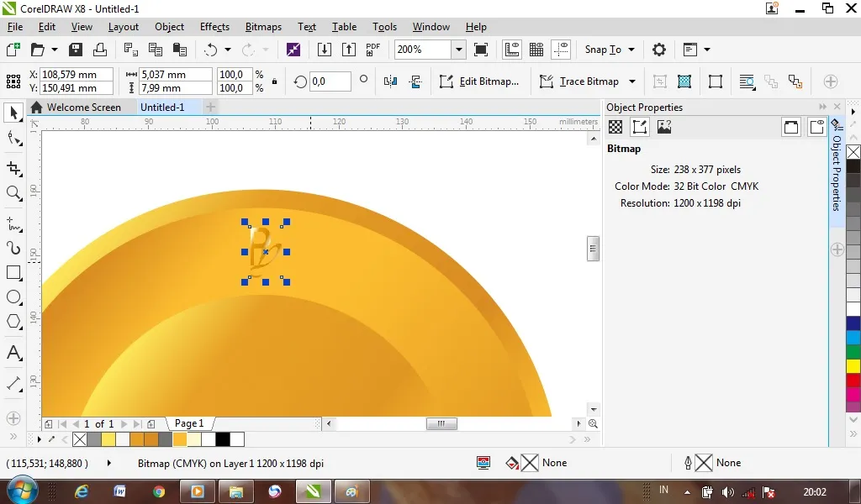Click the Wrap text icon

point(747,81)
